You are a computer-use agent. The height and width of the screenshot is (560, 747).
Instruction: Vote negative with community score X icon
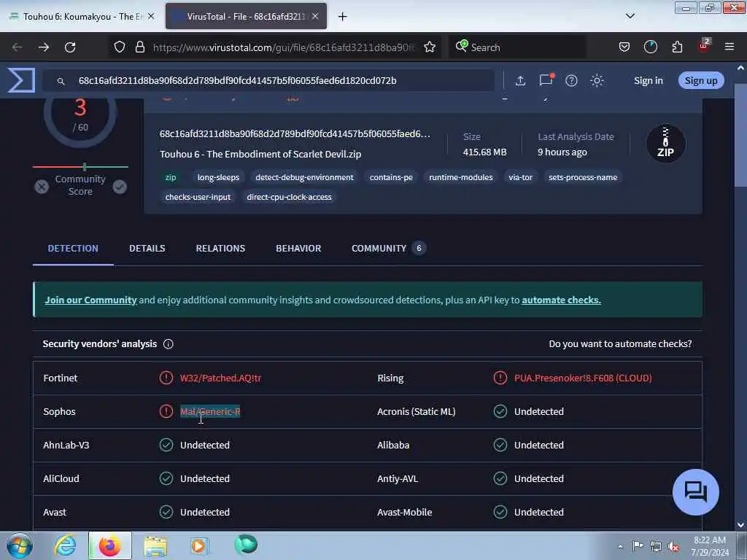tap(42, 187)
